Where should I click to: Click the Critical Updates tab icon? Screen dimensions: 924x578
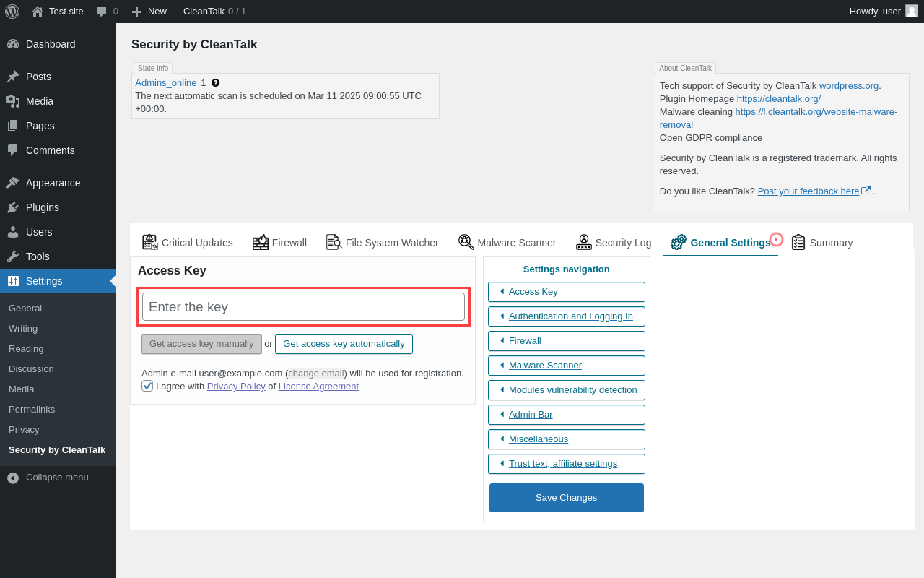point(150,242)
